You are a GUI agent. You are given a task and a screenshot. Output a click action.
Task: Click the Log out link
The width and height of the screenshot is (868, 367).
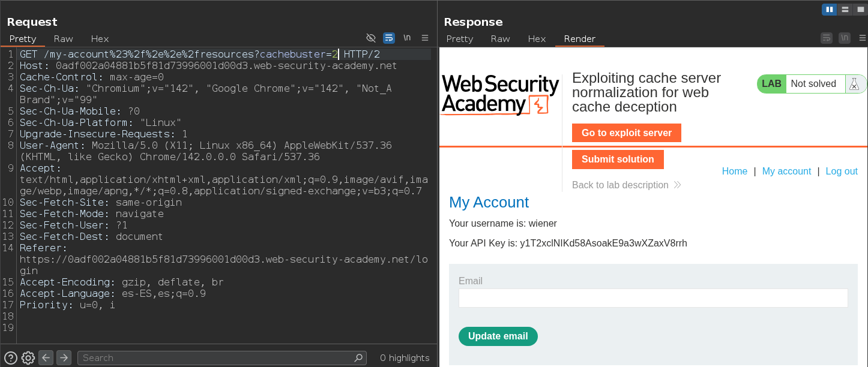841,172
